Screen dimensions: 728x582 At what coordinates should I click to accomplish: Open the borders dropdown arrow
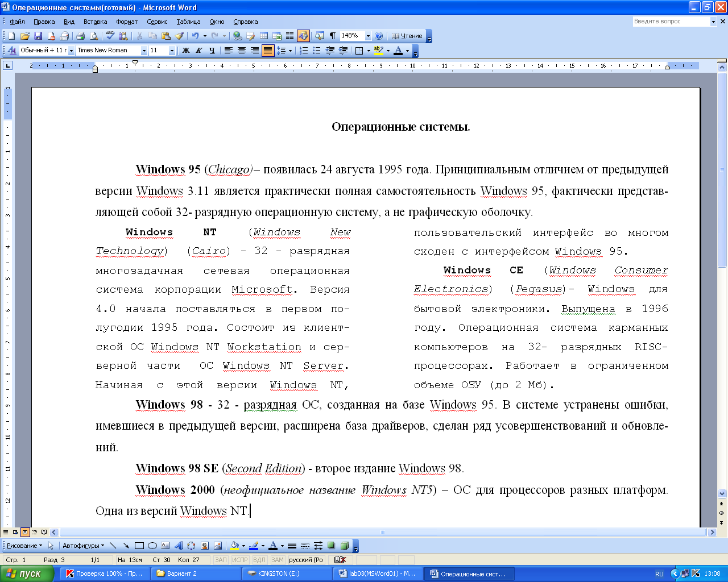[369, 51]
